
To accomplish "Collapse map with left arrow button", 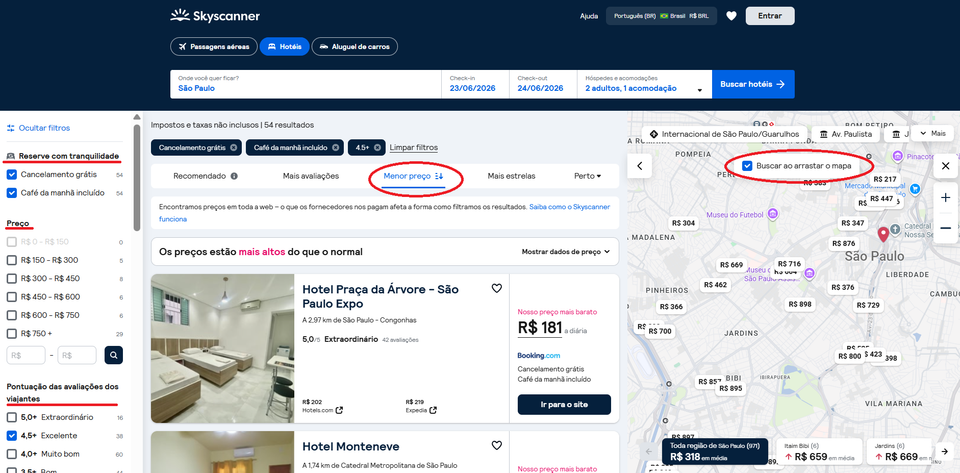I will (x=640, y=166).
